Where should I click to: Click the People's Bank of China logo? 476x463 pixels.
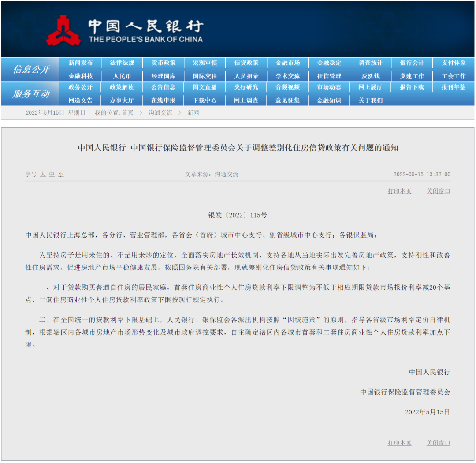pos(63,30)
